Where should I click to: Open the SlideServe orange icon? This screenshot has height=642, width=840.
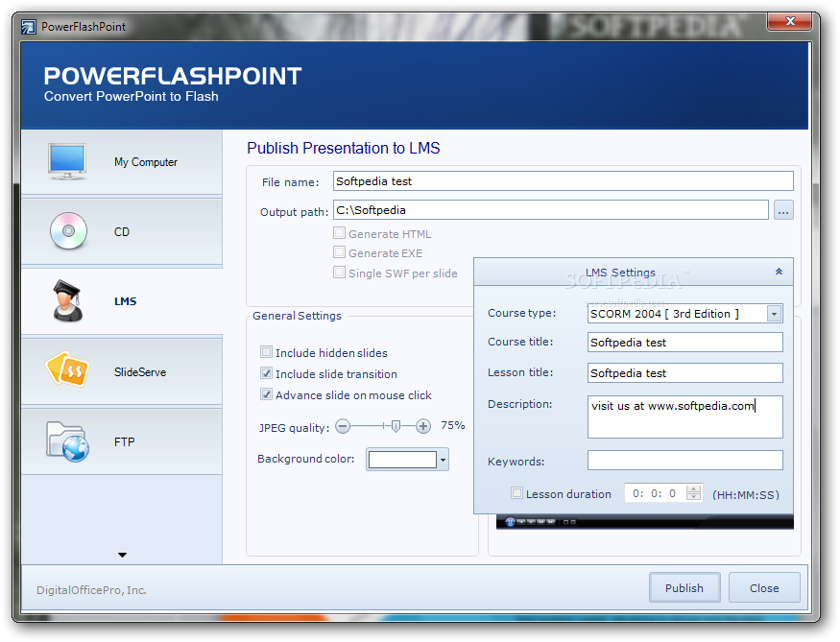tap(67, 369)
